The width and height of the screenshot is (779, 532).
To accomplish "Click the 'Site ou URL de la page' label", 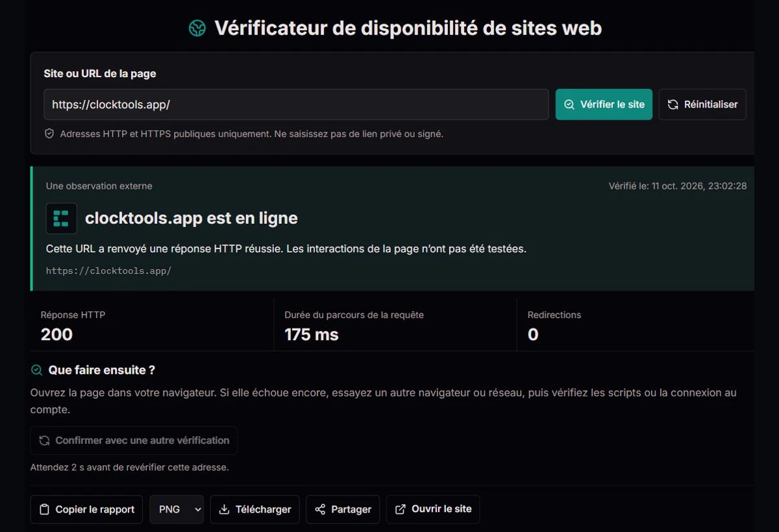I will (x=100, y=73).
